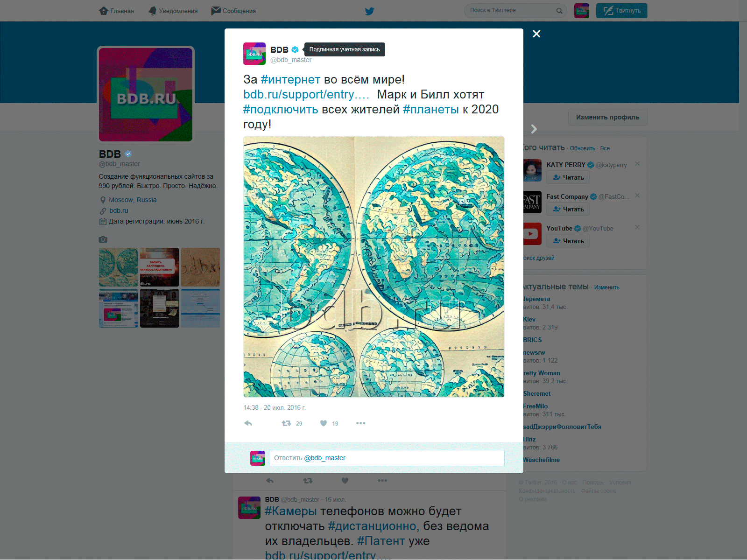Go to next tweet with right chevron

(x=534, y=129)
